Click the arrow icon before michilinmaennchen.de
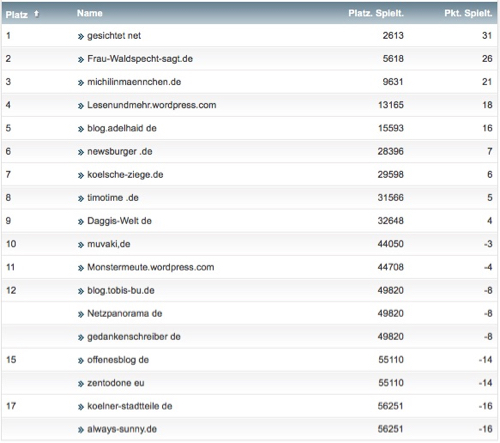This screenshot has width=500, height=443. 81,83
